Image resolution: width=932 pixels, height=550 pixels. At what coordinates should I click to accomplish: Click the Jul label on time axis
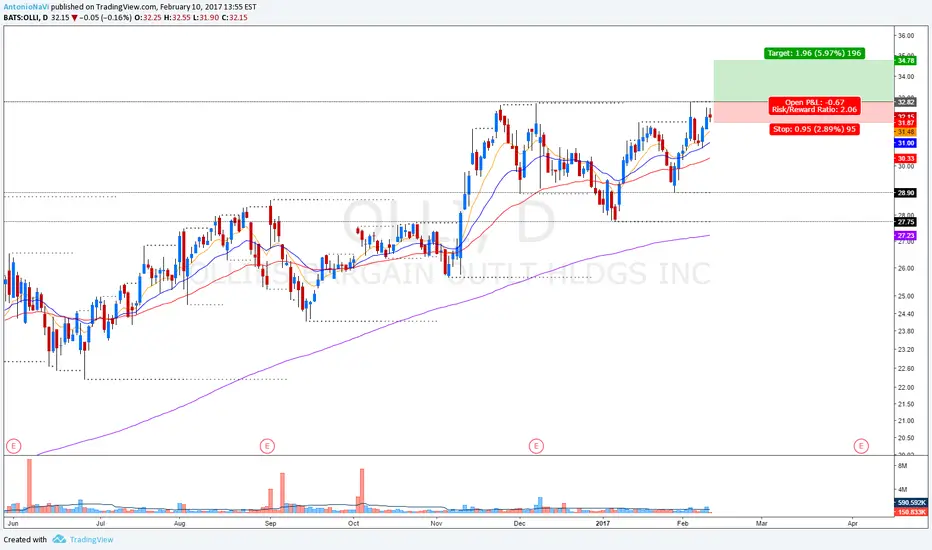100,523
